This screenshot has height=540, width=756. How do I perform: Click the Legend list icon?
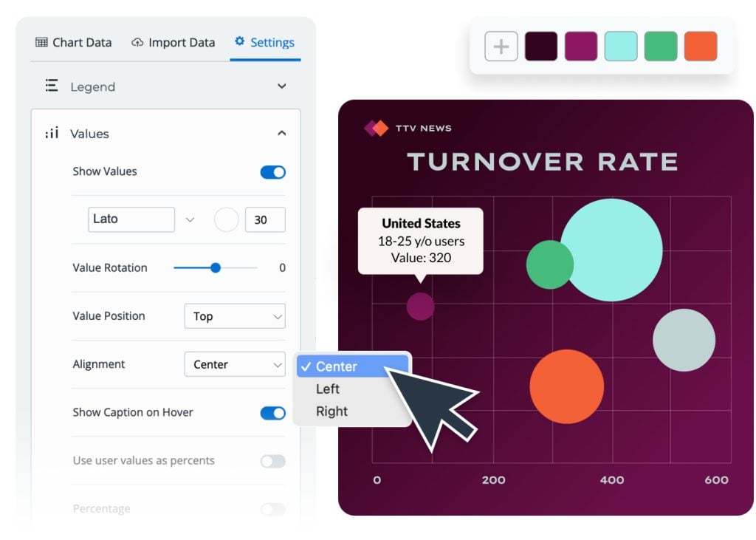[x=51, y=86]
